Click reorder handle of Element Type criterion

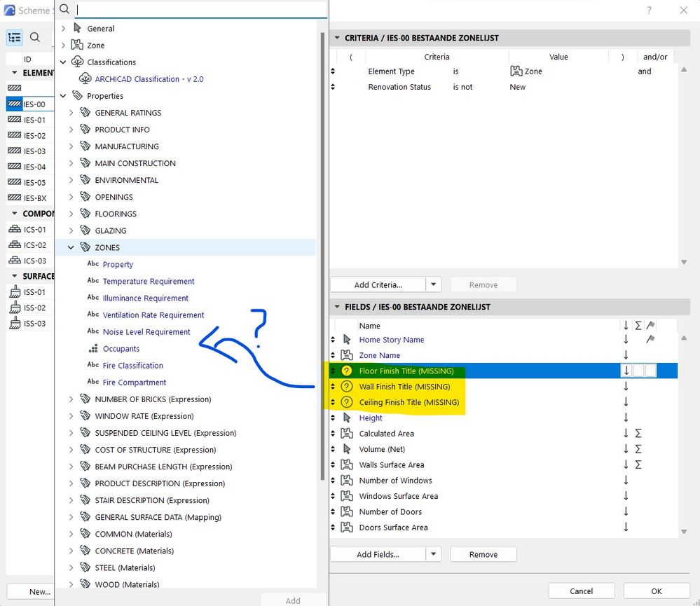[x=333, y=71]
